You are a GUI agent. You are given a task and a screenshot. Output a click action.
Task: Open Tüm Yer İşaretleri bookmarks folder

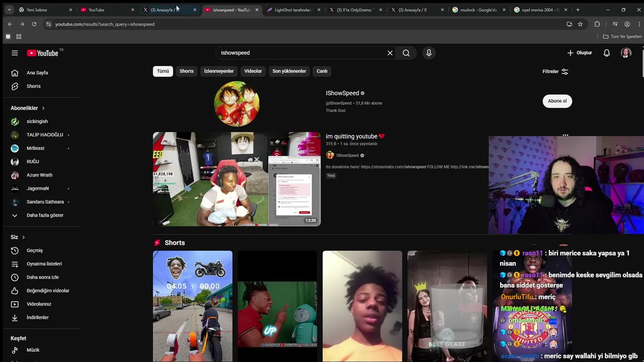click(622, 37)
